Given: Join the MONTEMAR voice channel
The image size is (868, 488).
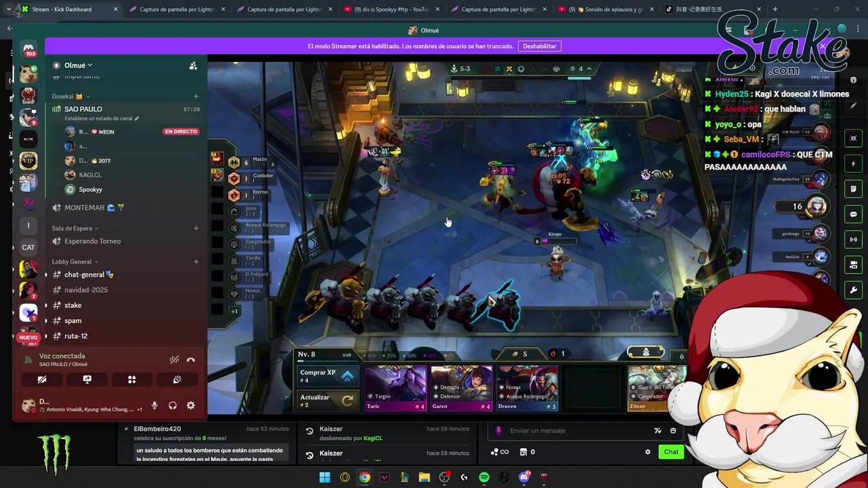Looking at the screenshot, I should pyautogui.click(x=94, y=207).
